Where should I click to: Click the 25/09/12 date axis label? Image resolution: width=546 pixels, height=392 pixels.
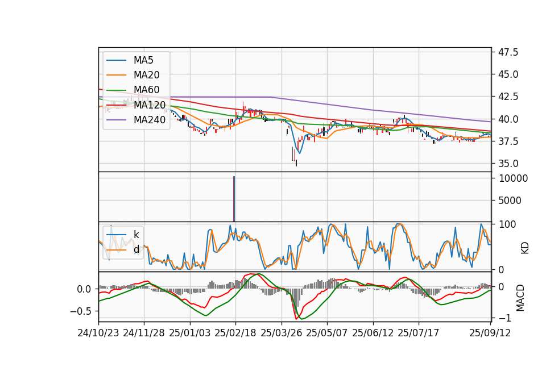490,333
